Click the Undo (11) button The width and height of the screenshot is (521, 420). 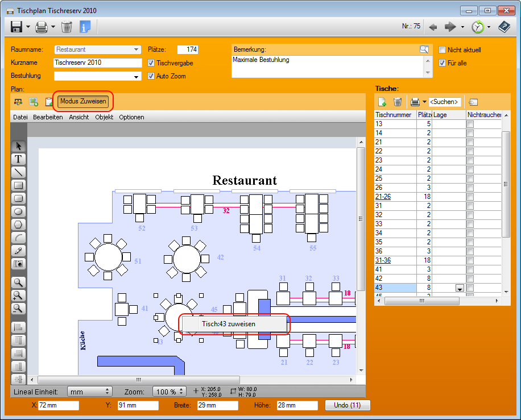[x=348, y=405]
